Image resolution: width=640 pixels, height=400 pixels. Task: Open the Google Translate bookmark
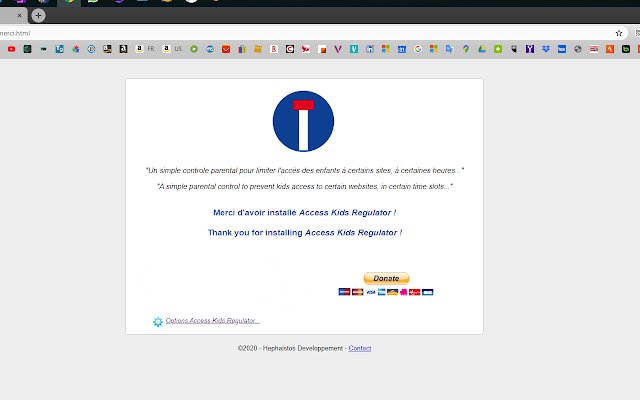pos(449,49)
